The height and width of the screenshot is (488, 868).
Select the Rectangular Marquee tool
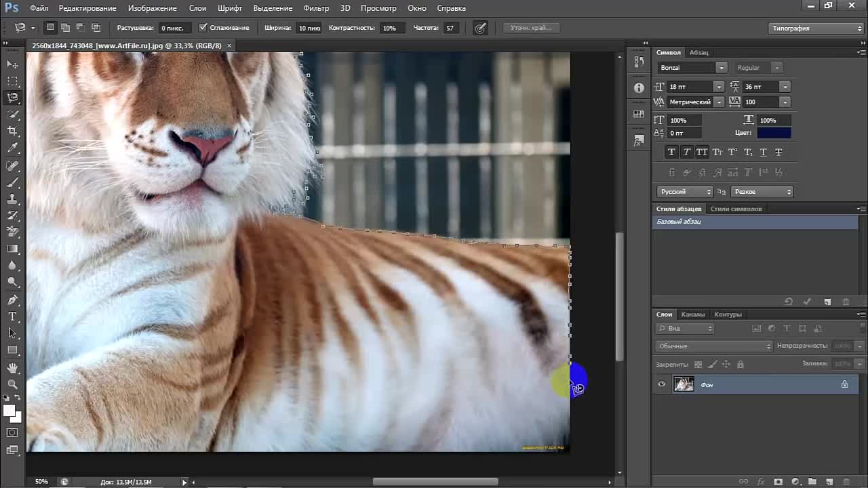[x=12, y=81]
